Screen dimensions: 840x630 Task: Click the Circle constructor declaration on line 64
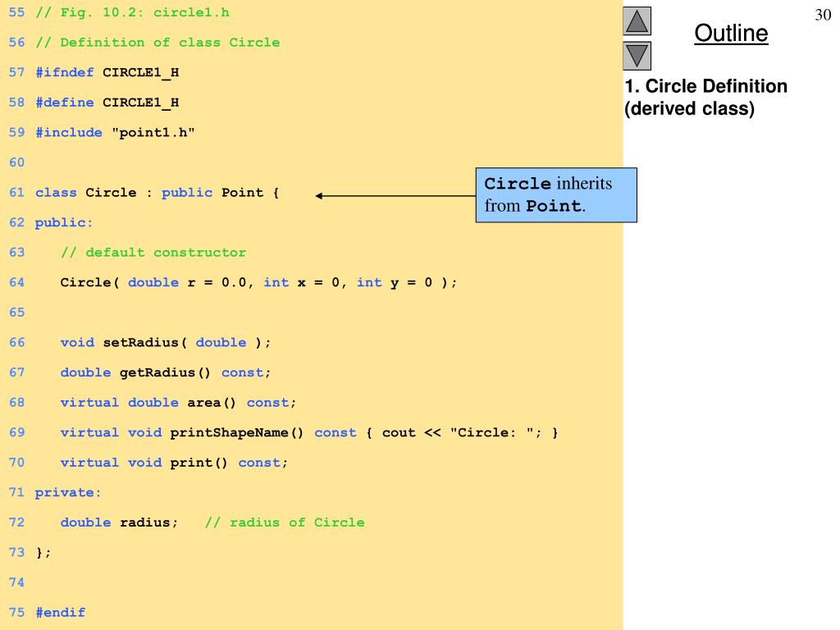258,282
